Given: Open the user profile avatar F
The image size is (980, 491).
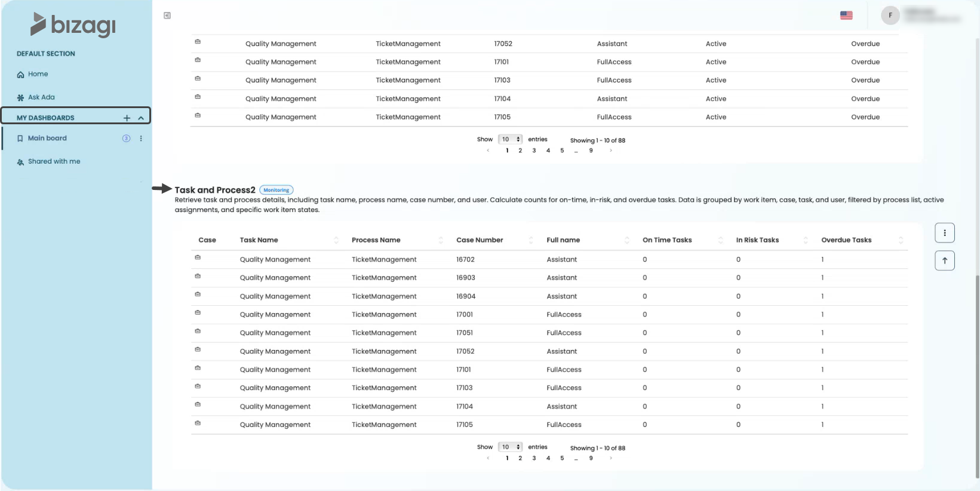Looking at the screenshot, I should pos(890,16).
